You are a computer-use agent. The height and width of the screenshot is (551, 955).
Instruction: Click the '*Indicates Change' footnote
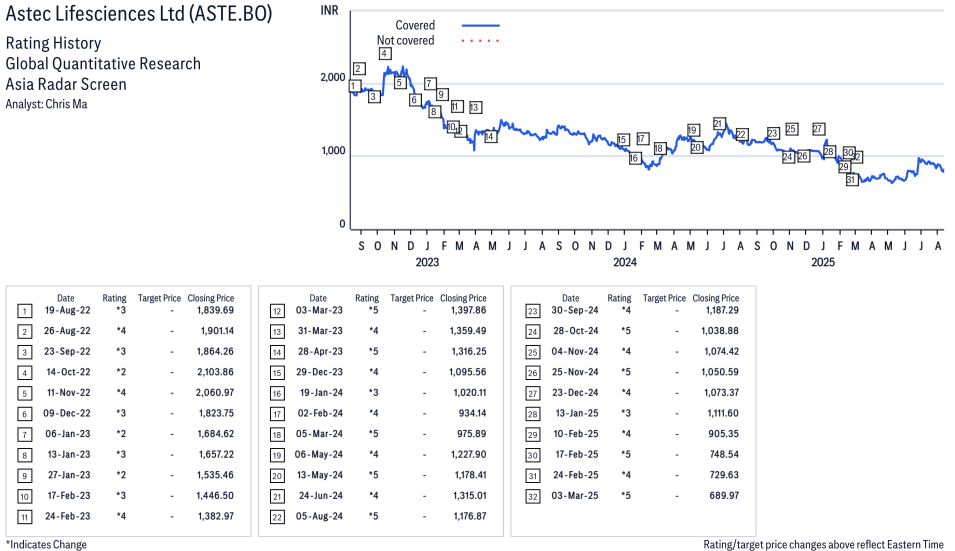click(46, 544)
